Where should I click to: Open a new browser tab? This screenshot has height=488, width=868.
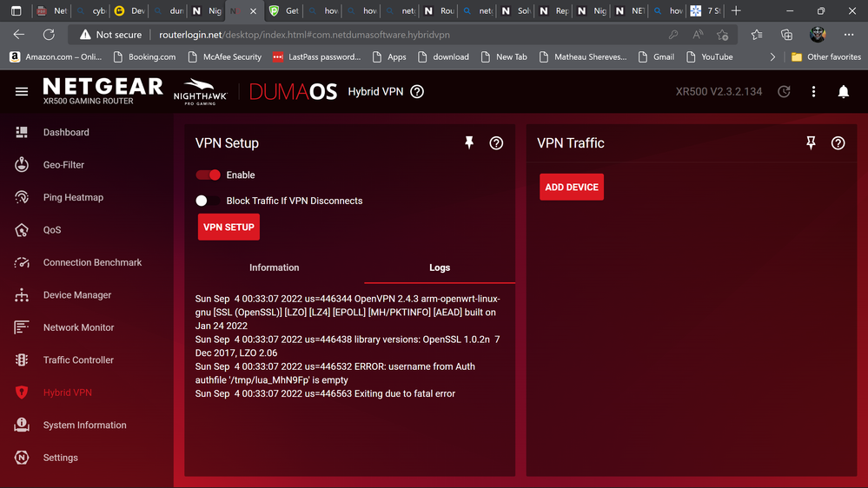(736, 10)
